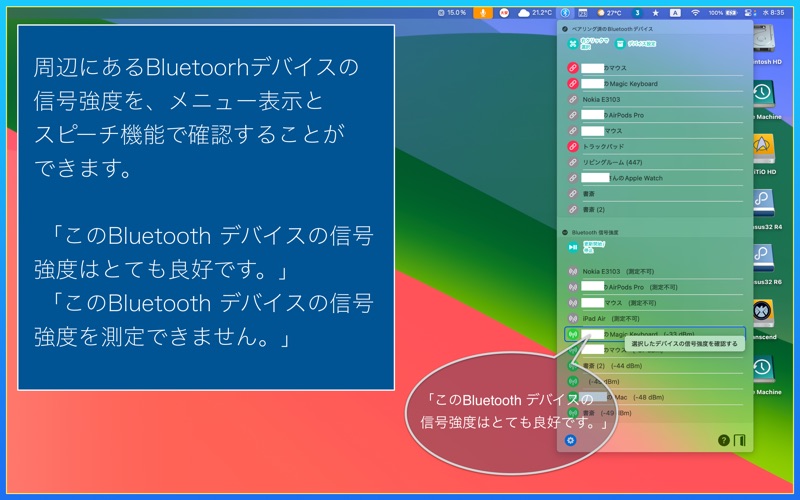Select paired device name 書斎 (2)
This screenshot has width=800, height=500.
(593, 209)
